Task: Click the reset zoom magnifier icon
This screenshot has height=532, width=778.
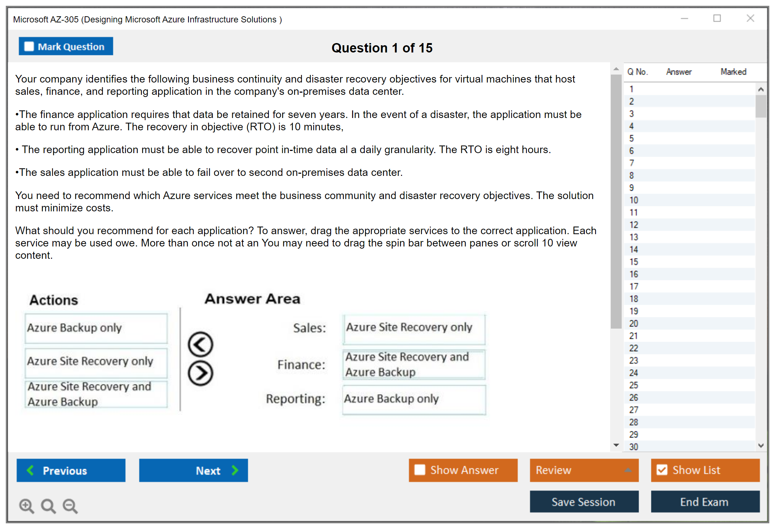Action: coord(48,506)
